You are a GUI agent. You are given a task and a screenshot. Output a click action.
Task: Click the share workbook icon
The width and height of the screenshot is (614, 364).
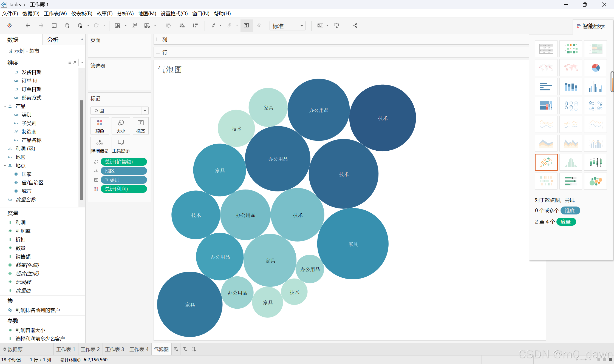(x=355, y=25)
